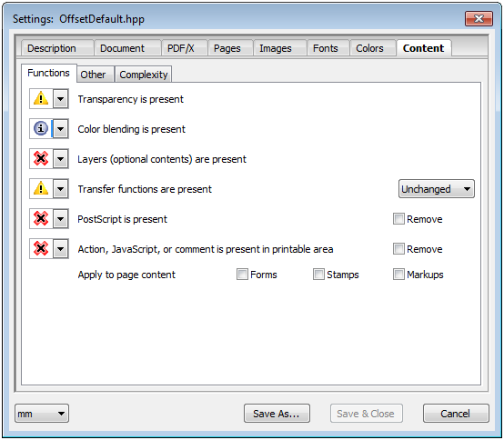Toggle the Stamps checkbox
Screen dimensions: 504x440
pos(318,275)
